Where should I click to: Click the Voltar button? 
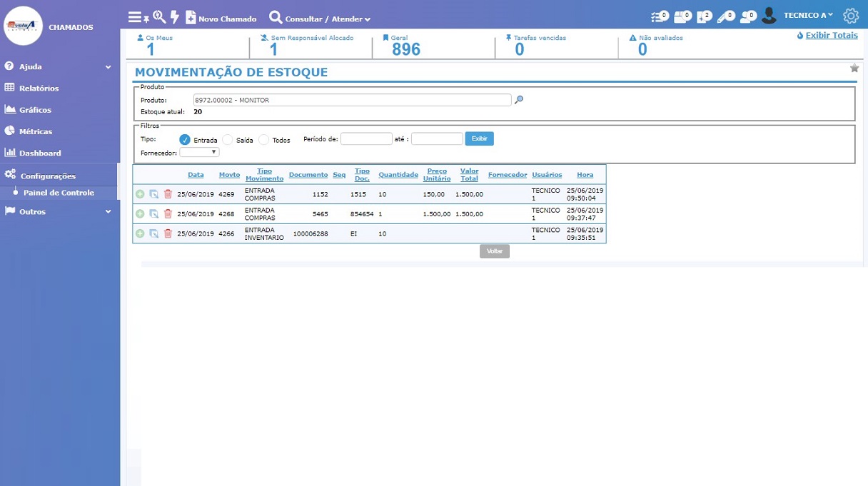pyautogui.click(x=495, y=251)
